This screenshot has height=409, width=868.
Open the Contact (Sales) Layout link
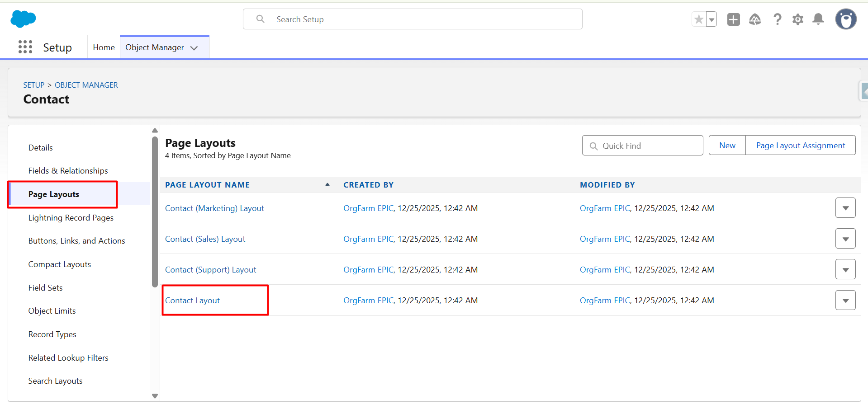point(205,239)
